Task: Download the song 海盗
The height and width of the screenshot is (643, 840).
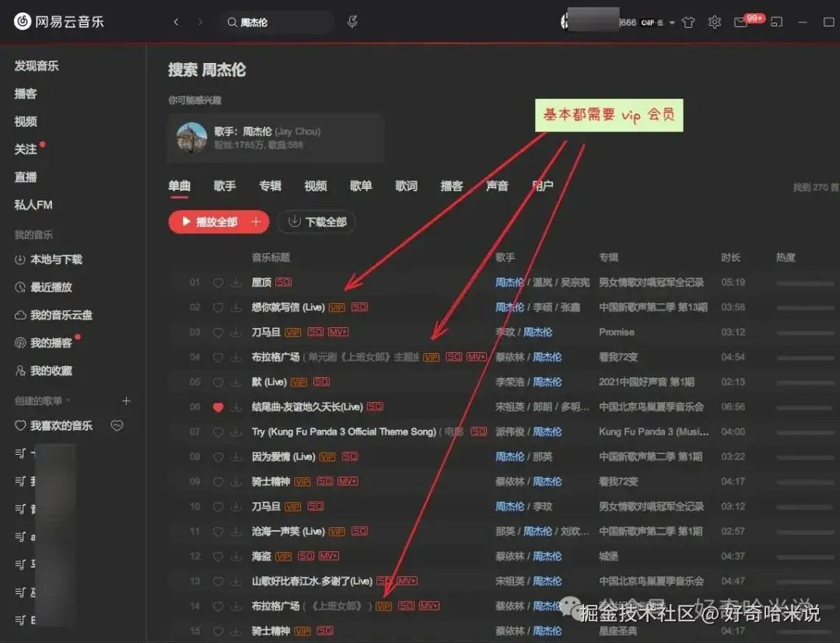Action: pyautogui.click(x=236, y=556)
